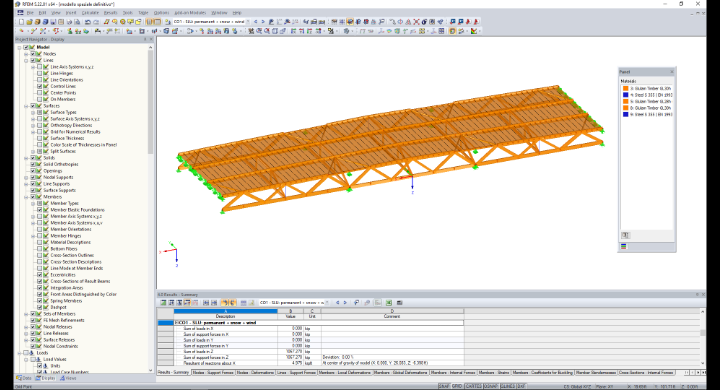Click the Redo arrow icon
Image resolution: width=720 pixels, height=390 pixels.
96,22
